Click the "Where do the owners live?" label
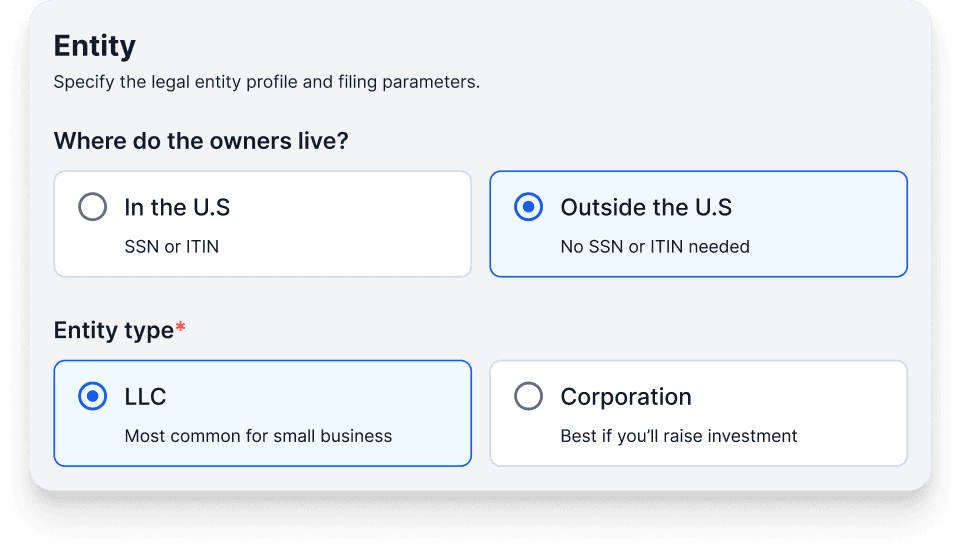 coord(201,141)
